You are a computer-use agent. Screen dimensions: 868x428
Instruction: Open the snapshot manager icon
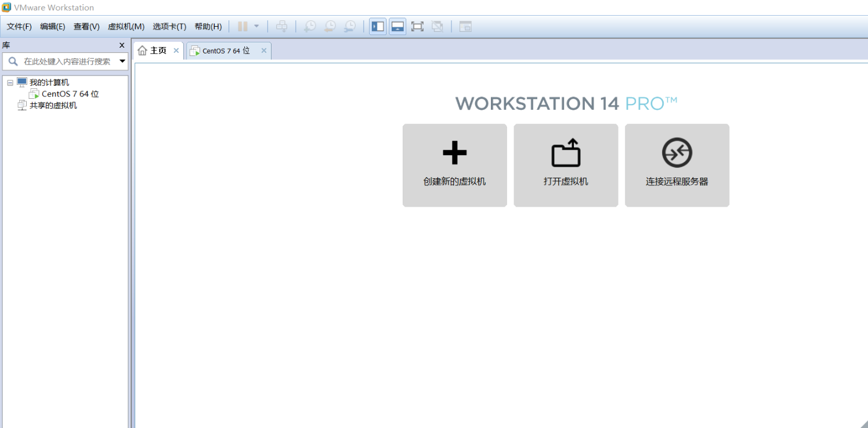(350, 26)
